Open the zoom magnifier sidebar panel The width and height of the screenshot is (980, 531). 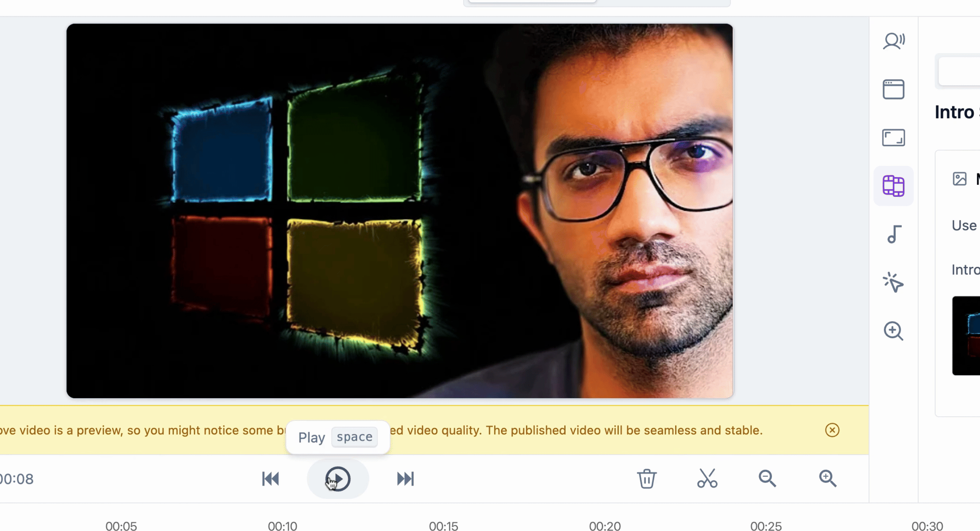893,331
